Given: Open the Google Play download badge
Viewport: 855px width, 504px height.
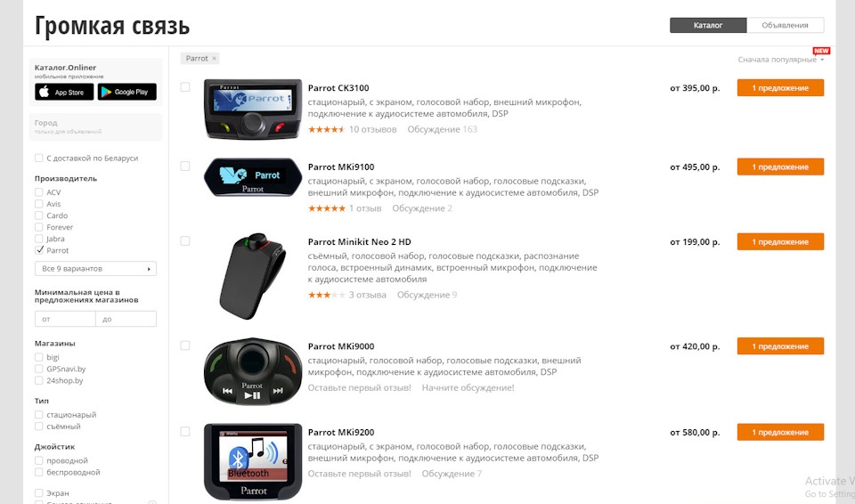Looking at the screenshot, I should 127,92.
